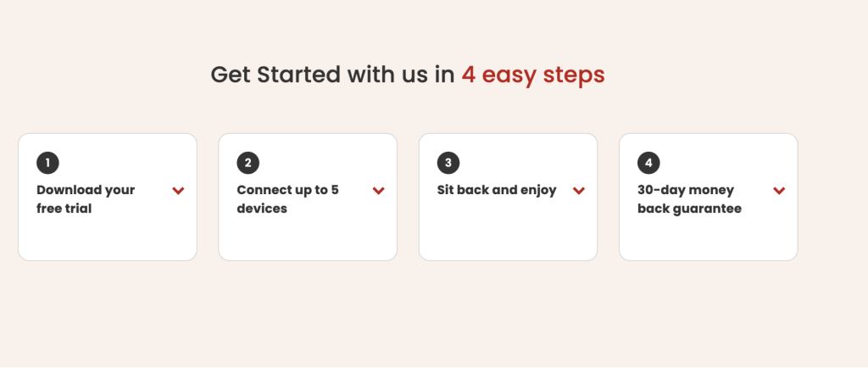
Task: Click the 'Get Started with us in' heading text
Action: 332,75
